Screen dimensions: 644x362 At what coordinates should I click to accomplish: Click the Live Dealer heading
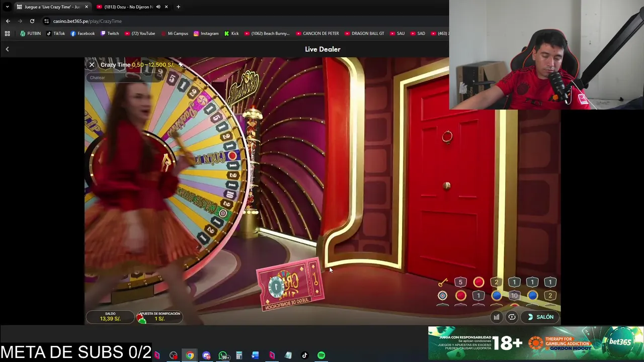point(323,49)
